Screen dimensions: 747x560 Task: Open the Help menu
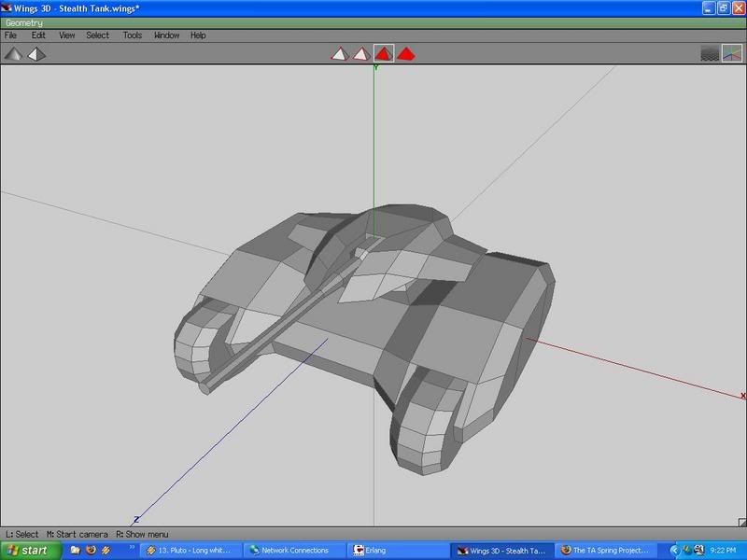pyautogui.click(x=198, y=35)
